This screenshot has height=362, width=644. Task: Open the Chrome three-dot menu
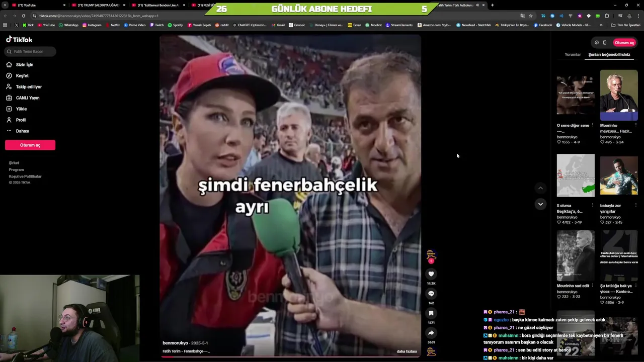[638, 16]
